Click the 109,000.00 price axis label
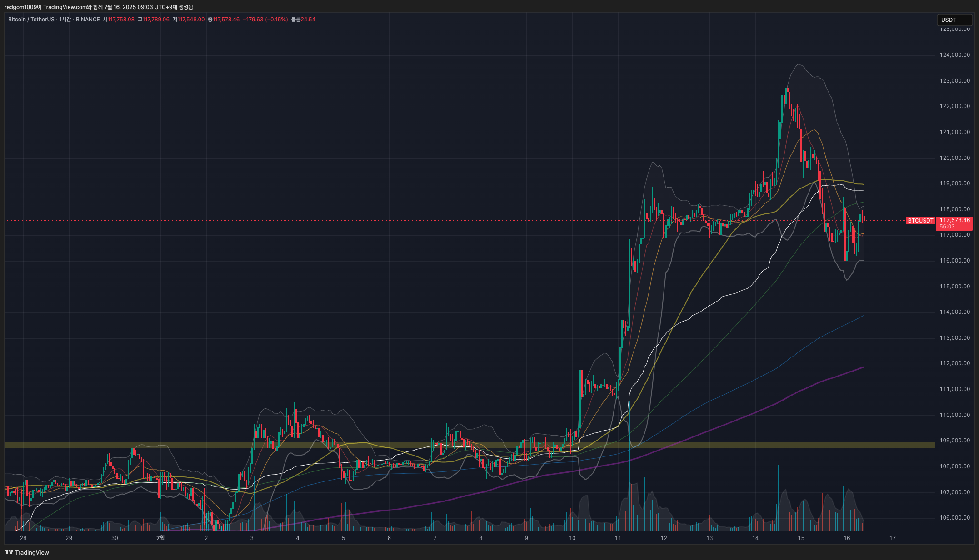This screenshot has width=979, height=560. click(x=955, y=441)
